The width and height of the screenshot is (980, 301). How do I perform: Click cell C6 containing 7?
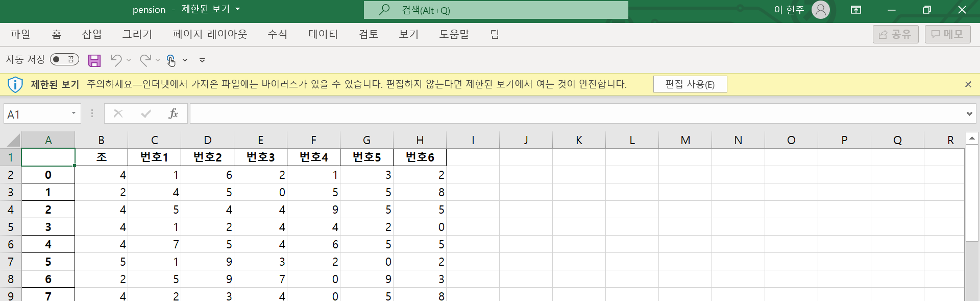point(155,244)
